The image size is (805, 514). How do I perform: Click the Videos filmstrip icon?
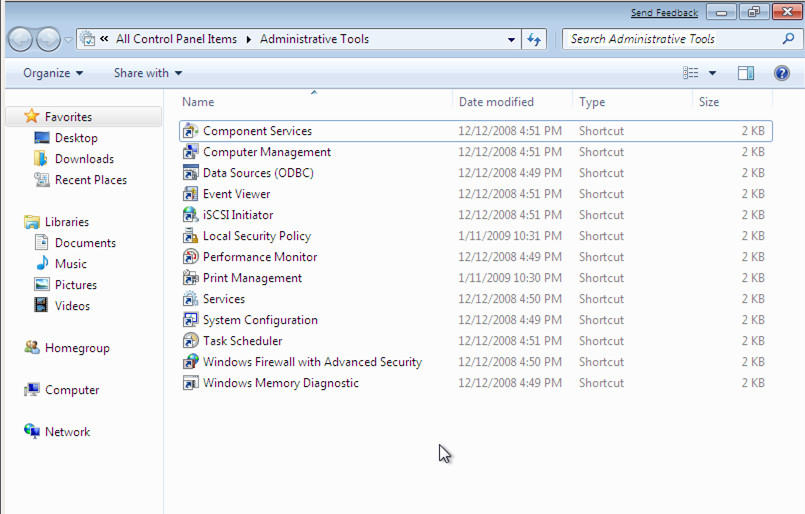[x=41, y=305]
